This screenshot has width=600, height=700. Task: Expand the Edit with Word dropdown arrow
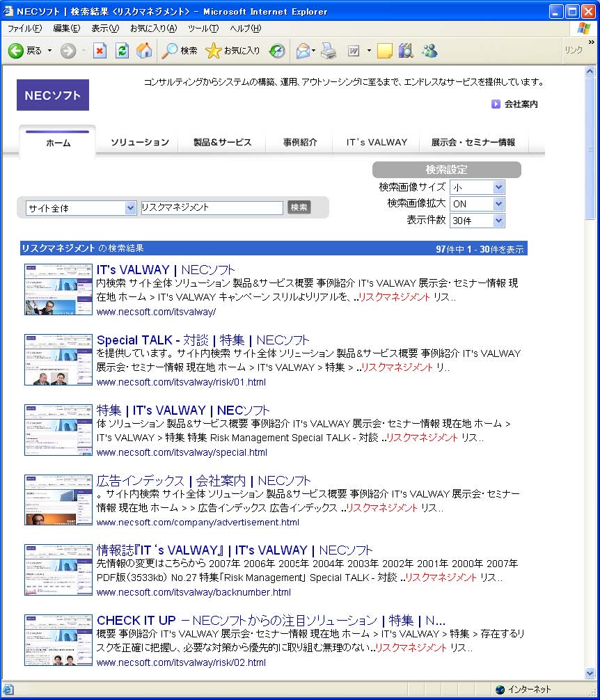[369, 50]
